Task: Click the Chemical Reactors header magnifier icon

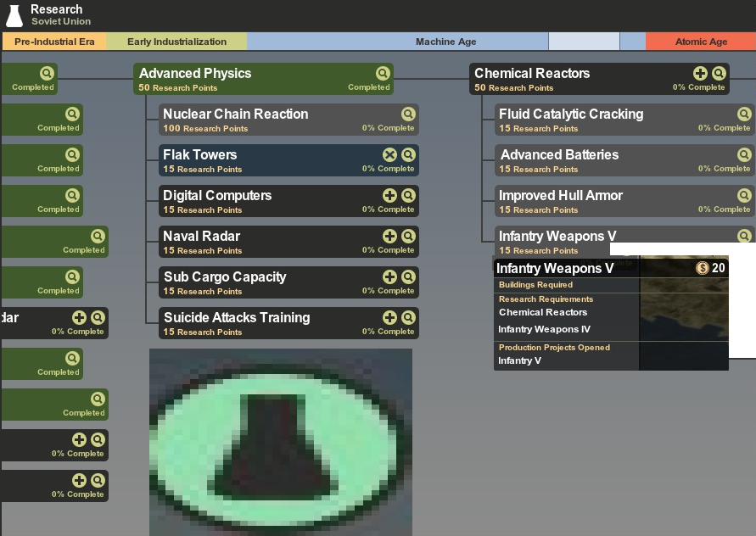Action: click(x=719, y=73)
